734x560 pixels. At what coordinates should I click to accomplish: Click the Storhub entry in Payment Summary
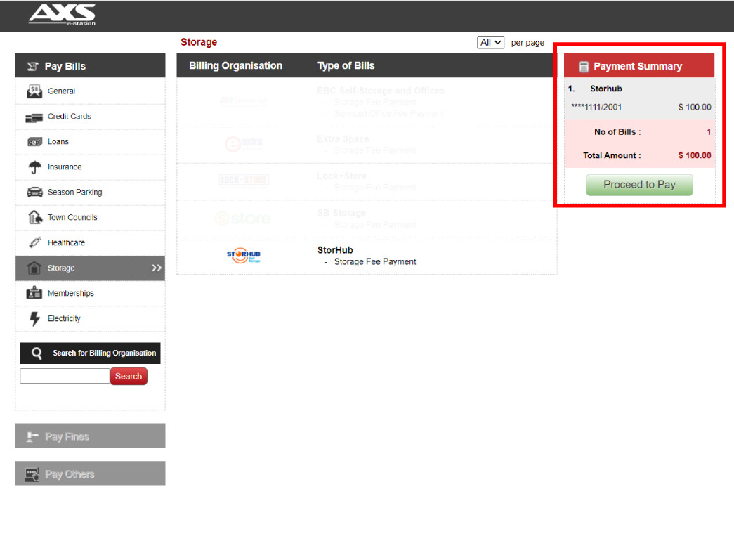(606, 89)
